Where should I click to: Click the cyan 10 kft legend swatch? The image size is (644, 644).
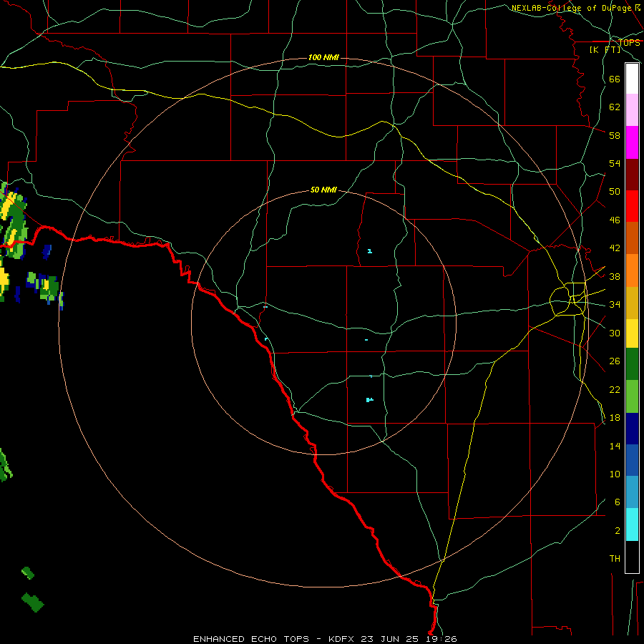tap(632, 525)
